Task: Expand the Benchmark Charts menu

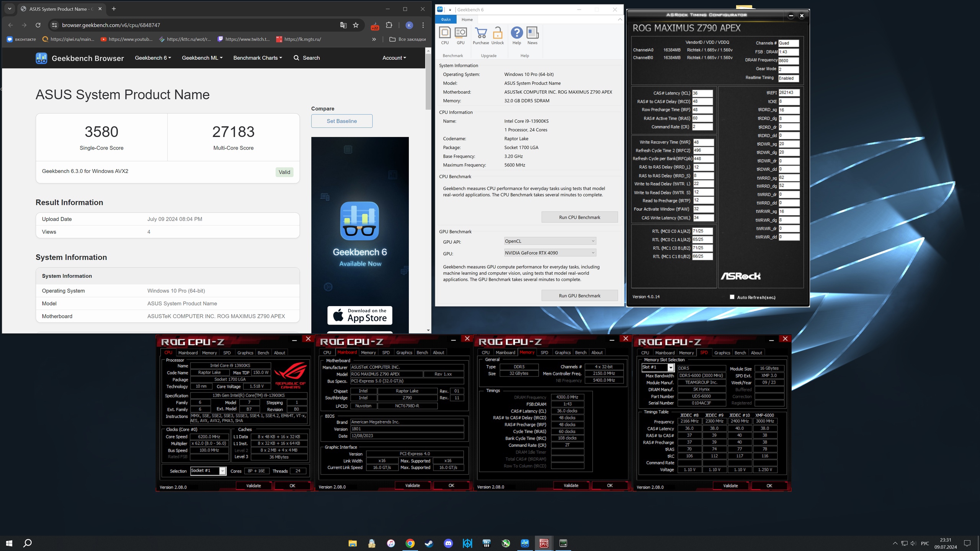Action: 258,58
